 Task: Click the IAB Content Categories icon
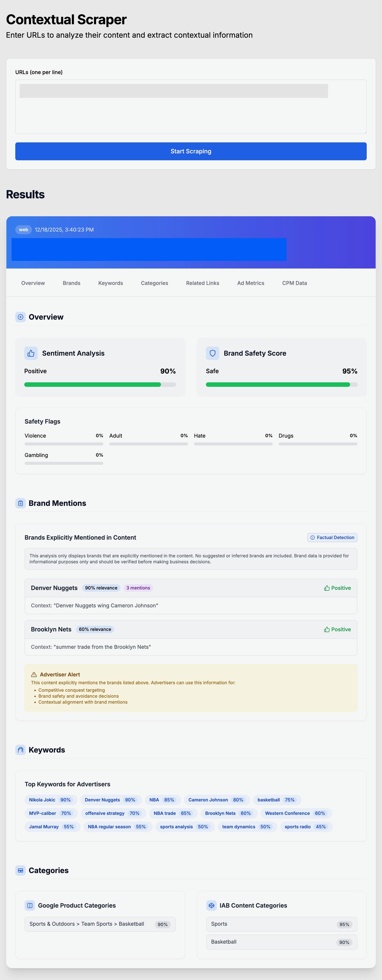point(211,905)
